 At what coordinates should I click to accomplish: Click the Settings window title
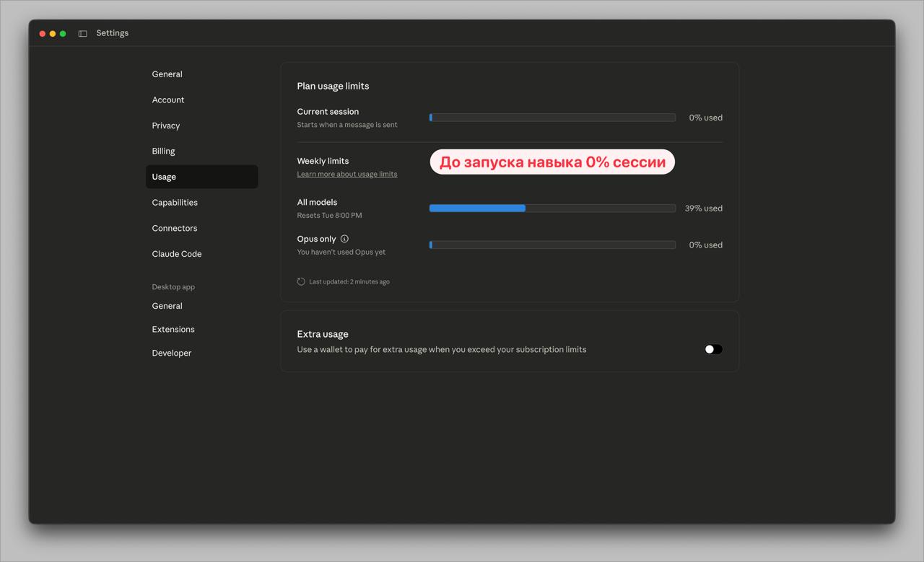113,33
